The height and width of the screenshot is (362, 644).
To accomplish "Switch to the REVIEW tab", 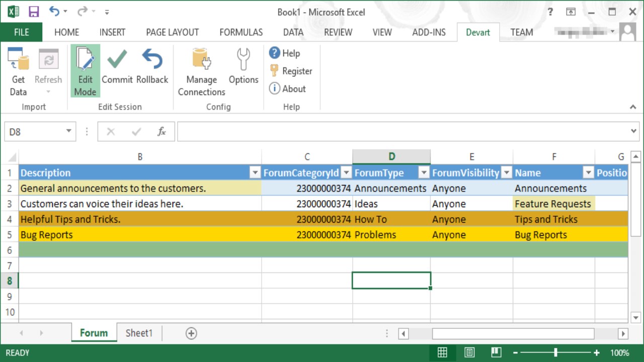I will [x=338, y=32].
